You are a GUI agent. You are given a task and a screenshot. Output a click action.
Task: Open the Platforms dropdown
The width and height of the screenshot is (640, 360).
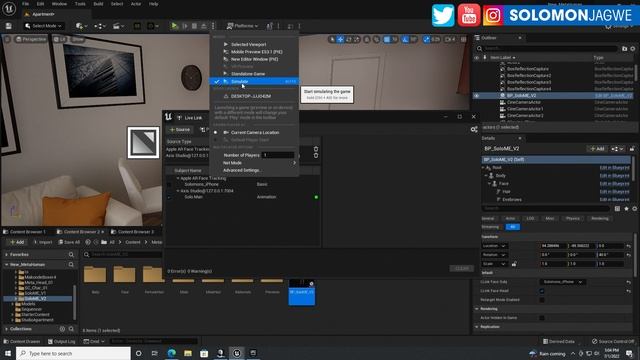(x=242, y=26)
